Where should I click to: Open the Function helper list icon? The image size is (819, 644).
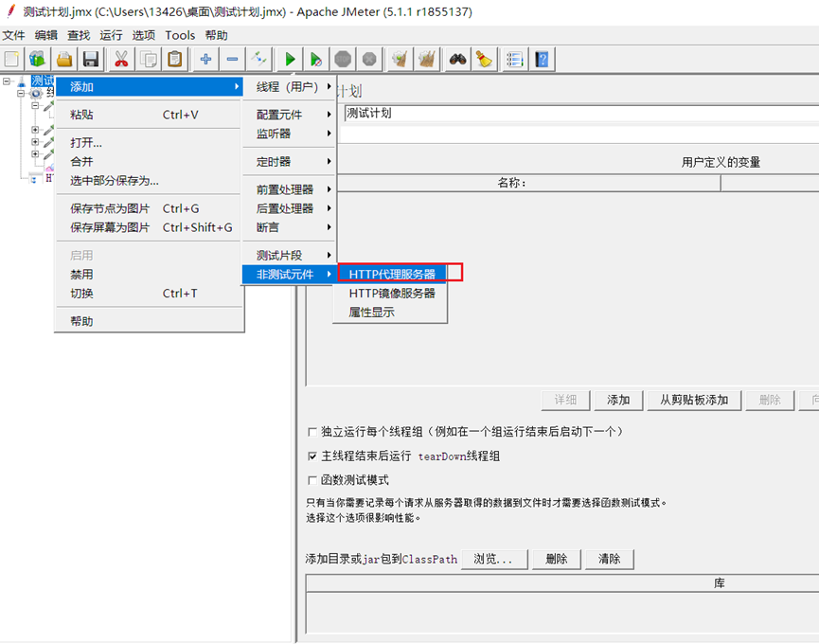click(x=514, y=59)
